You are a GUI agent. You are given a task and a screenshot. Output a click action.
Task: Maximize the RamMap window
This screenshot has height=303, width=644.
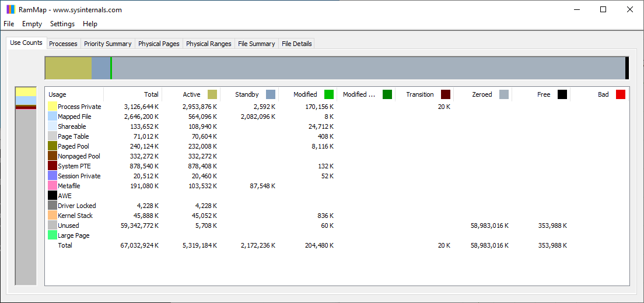603,9
